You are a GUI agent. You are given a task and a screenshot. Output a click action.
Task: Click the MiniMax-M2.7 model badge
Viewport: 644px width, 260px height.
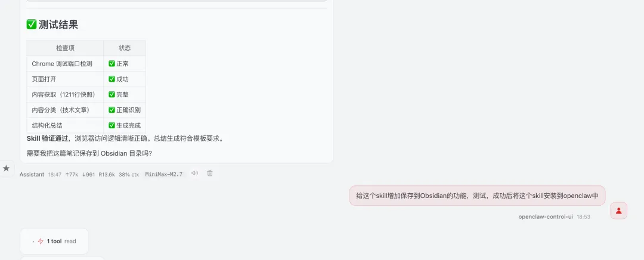(x=164, y=174)
